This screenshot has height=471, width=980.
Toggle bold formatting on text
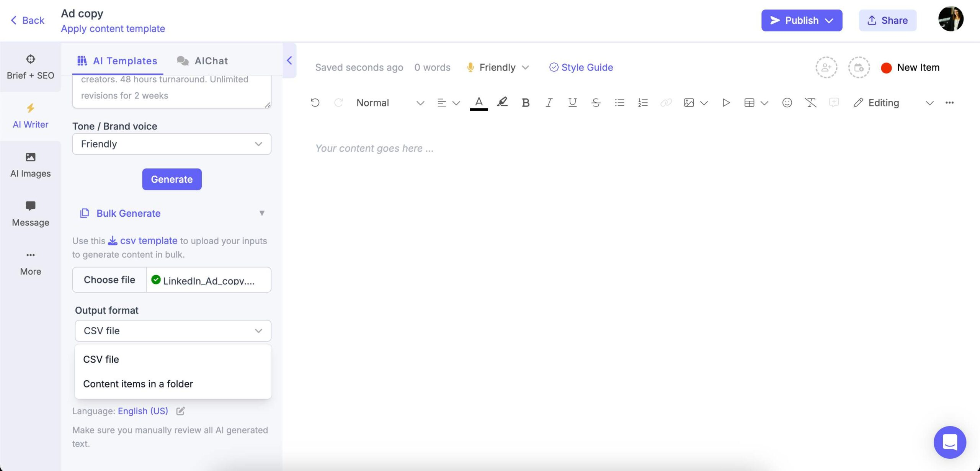[525, 103]
